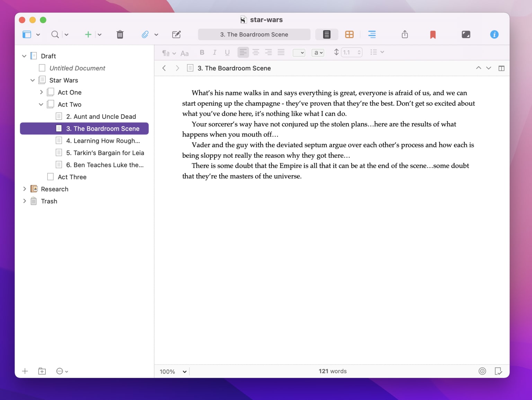Image resolution: width=532 pixels, height=400 pixels.
Task: Add a new folder from binder footer
Action: [x=42, y=371]
